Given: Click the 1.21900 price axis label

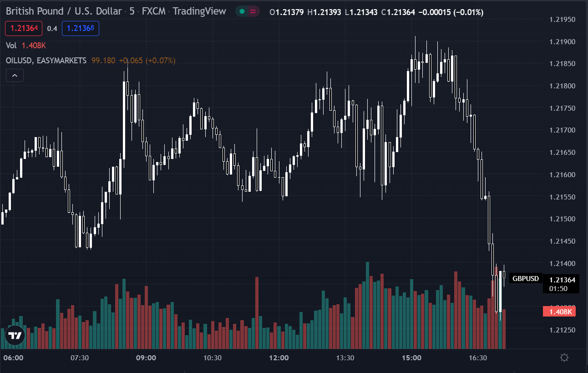Looking at the screenshot, I should pos(563,42).
